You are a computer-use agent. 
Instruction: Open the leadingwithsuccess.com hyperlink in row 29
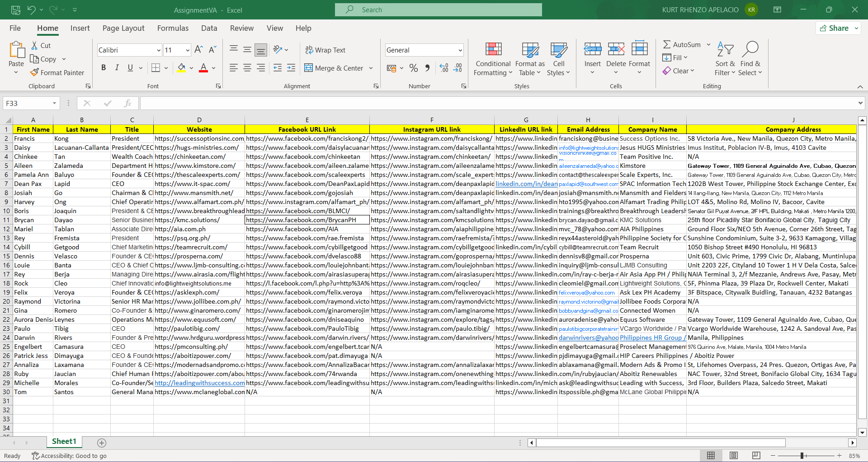click(199, 383)
